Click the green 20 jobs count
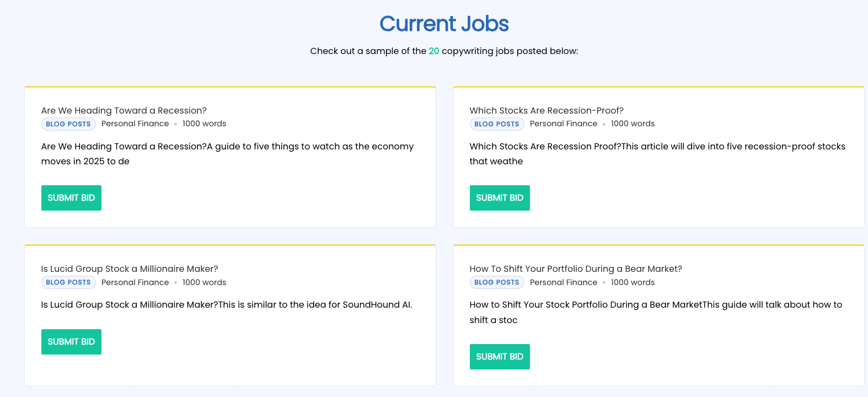This screenshot has width=868, height=397. (434, 51)
